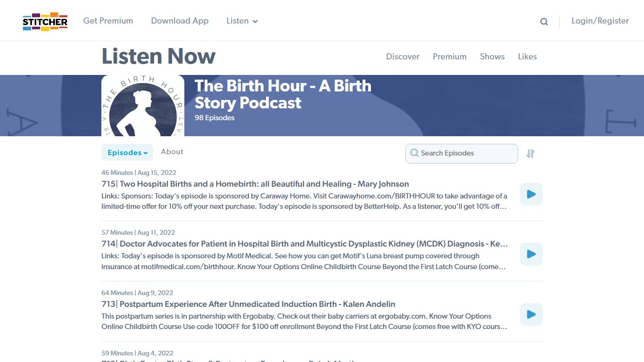
Task: Open episode title 713 Postpartum Experience
Action: pyautogui.click(x=248, y=304)
